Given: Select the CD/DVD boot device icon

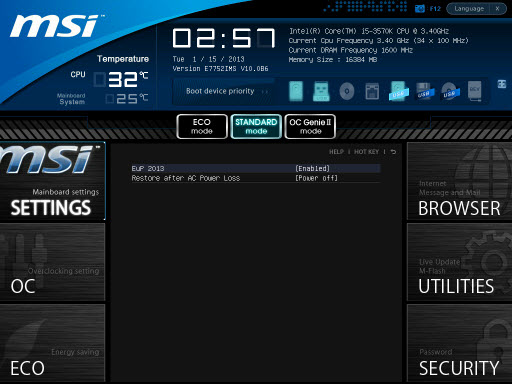Looking at the screenshot, I should (347, 91).
